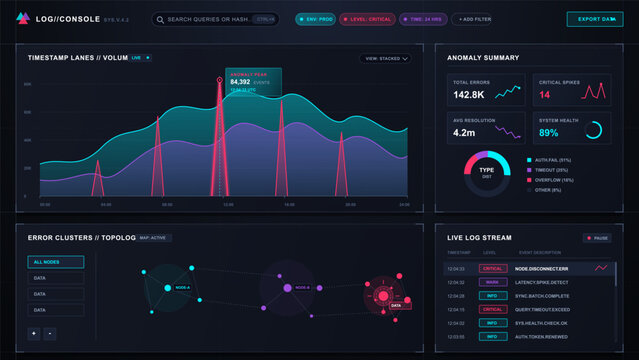Click the purple TIMEOUT legend swatch

click(529, 170)
